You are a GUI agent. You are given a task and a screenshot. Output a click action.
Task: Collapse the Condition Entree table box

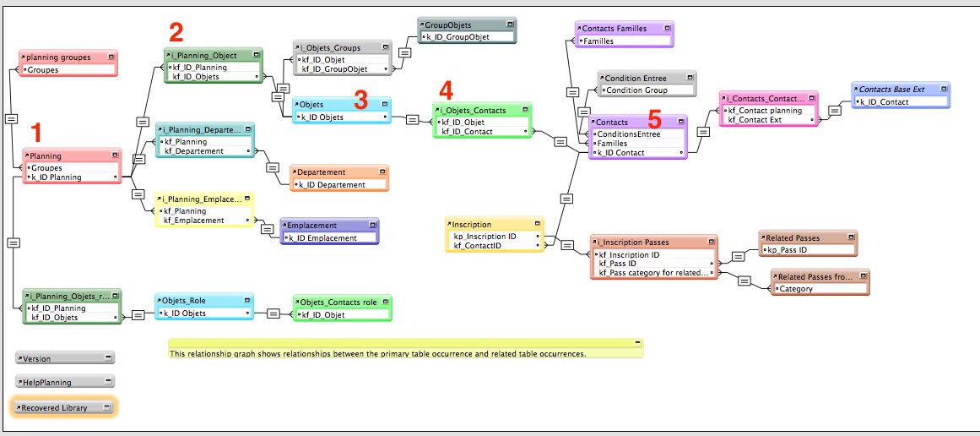[x=690, y=79]
